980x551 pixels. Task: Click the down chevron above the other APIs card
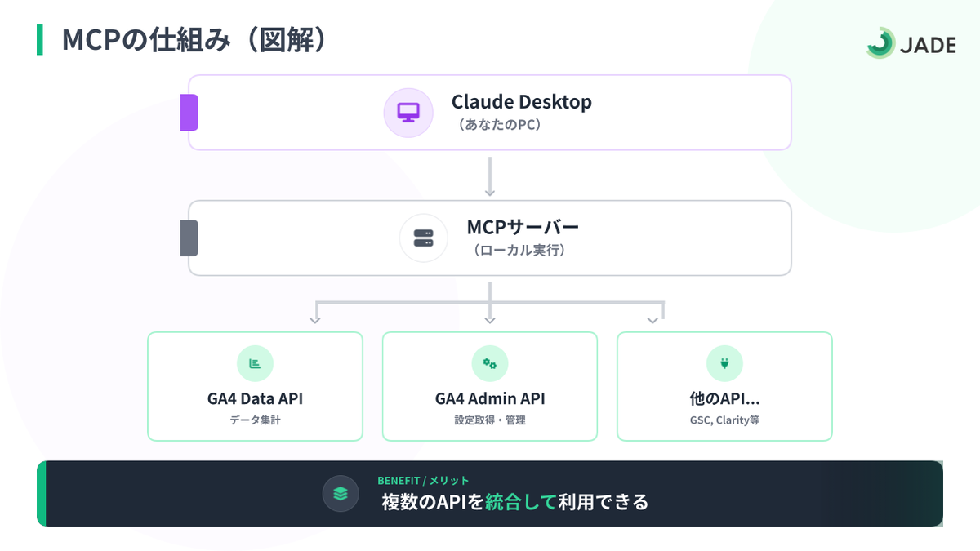coord(652,319)
